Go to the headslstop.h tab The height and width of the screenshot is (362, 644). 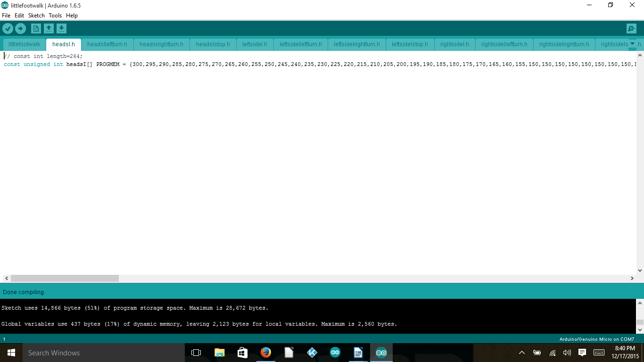pyautogui.click(x=213, y=44)
